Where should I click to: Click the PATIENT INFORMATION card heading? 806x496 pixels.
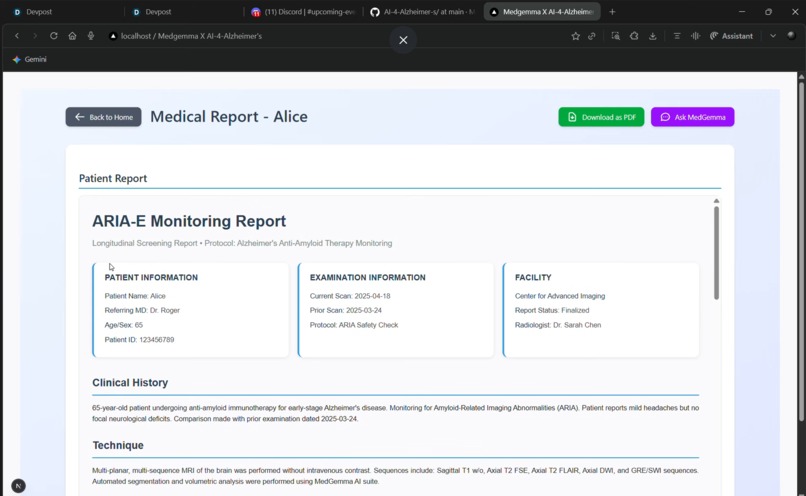tap(151, 278)
